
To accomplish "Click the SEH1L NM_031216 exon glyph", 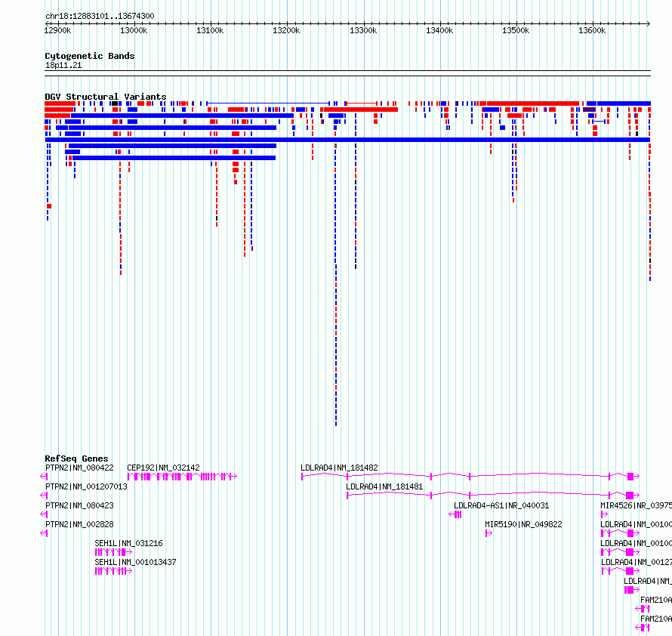I will (113, 552).
